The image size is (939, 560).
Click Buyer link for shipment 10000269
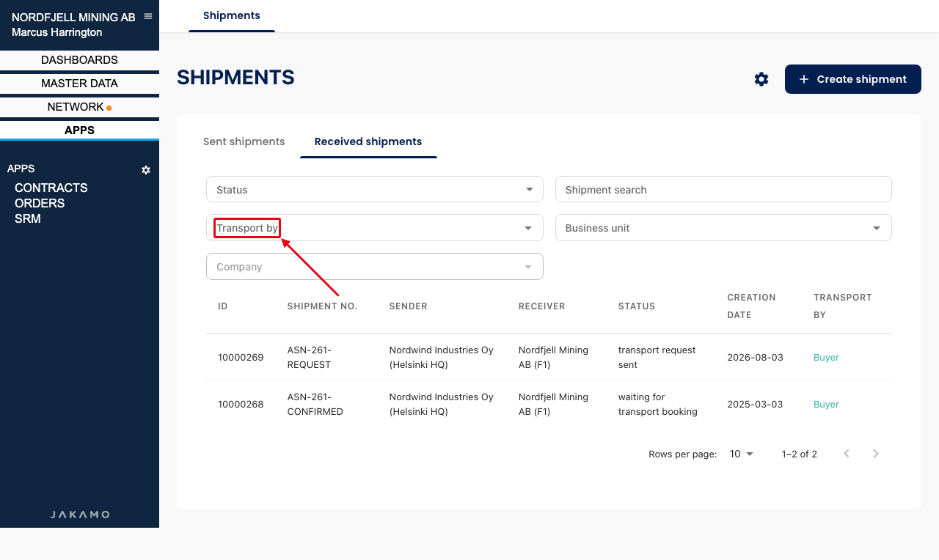click(826, 358)
